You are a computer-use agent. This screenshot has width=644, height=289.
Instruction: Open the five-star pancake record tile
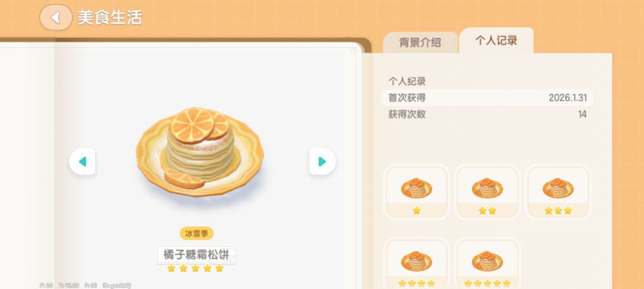(487, 264)
